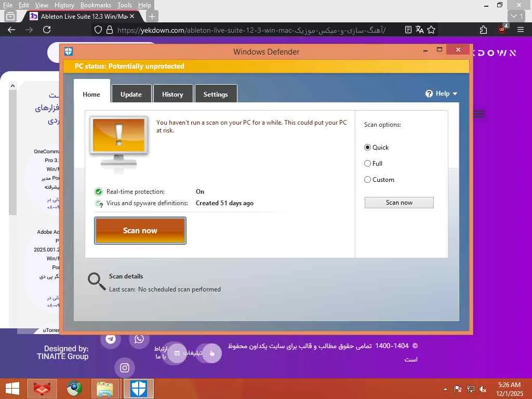
Task: Bookmark this page with the star icon
Action: click(431, 30)
